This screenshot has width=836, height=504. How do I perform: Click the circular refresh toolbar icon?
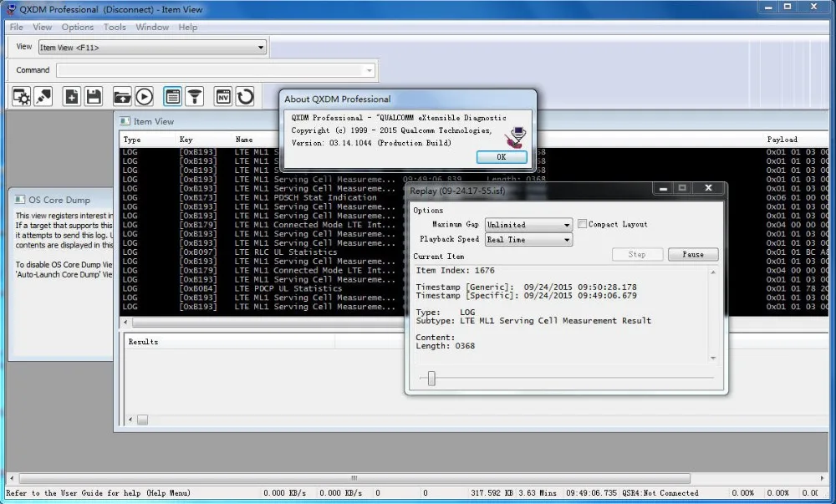click(x=245, y=97)
